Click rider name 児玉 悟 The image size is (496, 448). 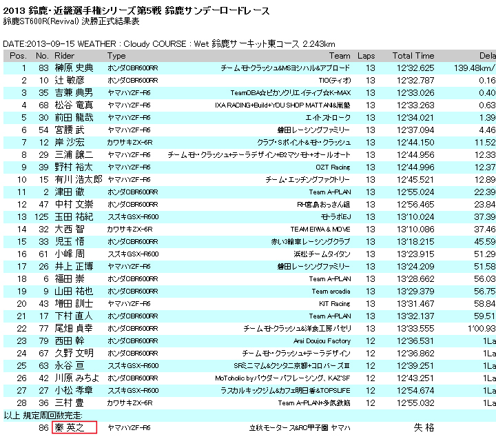tap(70, 241)
